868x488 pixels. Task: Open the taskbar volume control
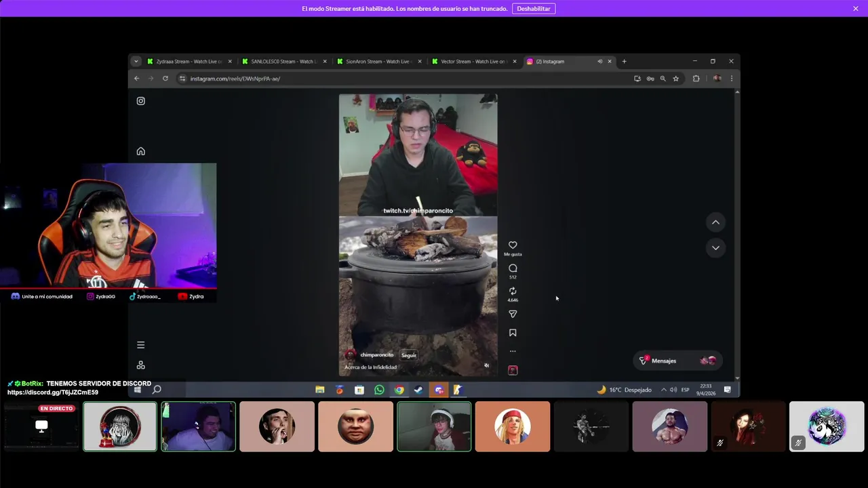(673, 390)
